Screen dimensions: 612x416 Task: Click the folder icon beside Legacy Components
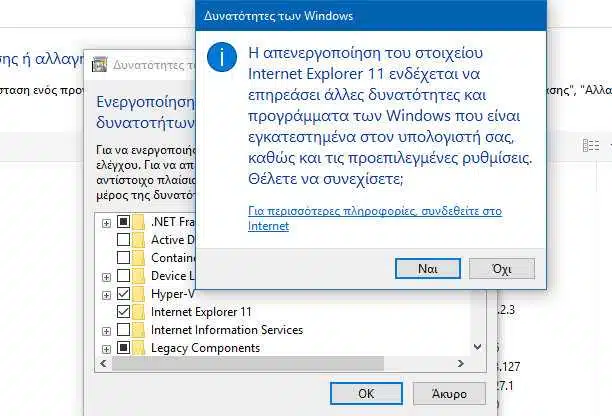point(139,348)
